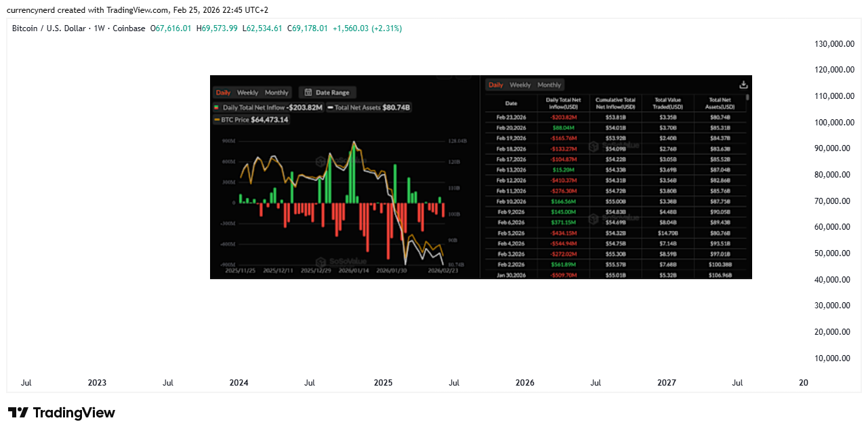The height and width of the screenshot is (433, 868).
Task: Click the -$165.76M inflow cell
Action: point(563,138)
